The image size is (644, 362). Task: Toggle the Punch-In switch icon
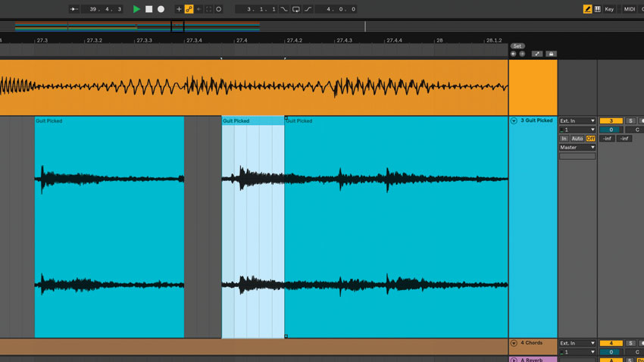point(284,9)
